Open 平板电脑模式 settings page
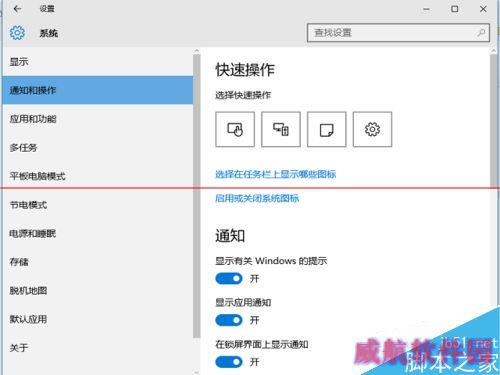Image resolution: width=500 pixels, height=375 pixels. 97,176
